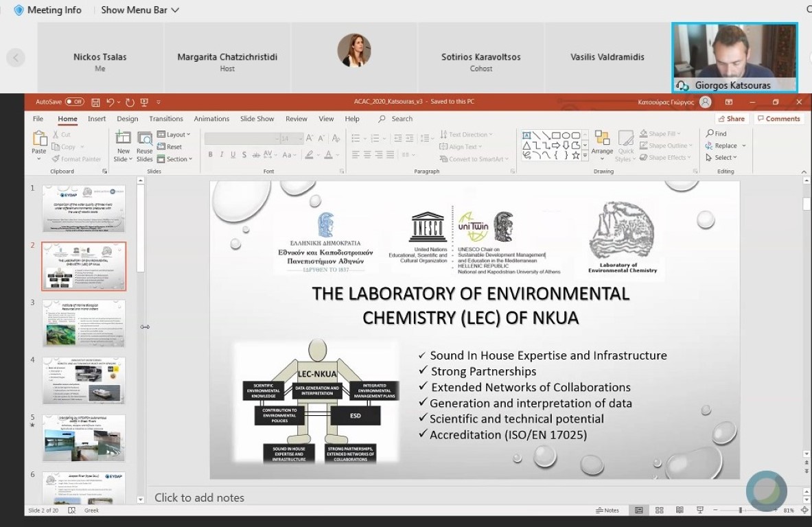This screenshot has width=812, height=527.
Task: Adjust the zoom slider in status bar
Action: (x=740, y=511)
